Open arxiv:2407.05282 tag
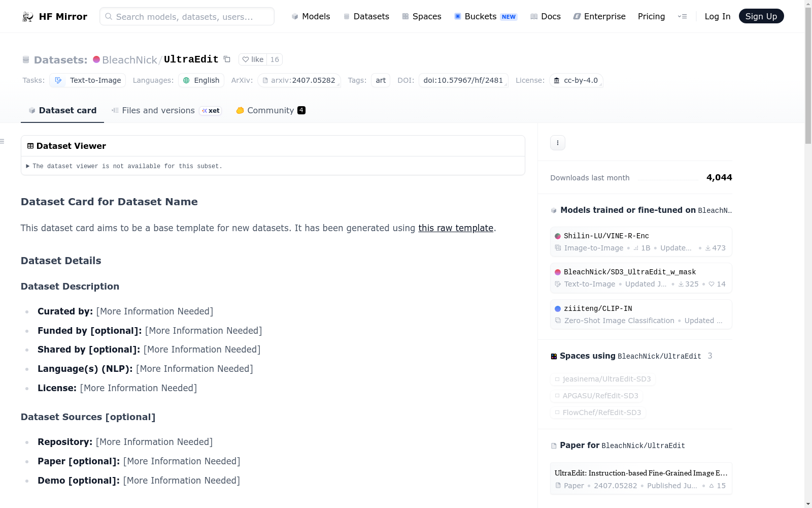The height and width of the screenshot is (508, 812). [299, 80]
